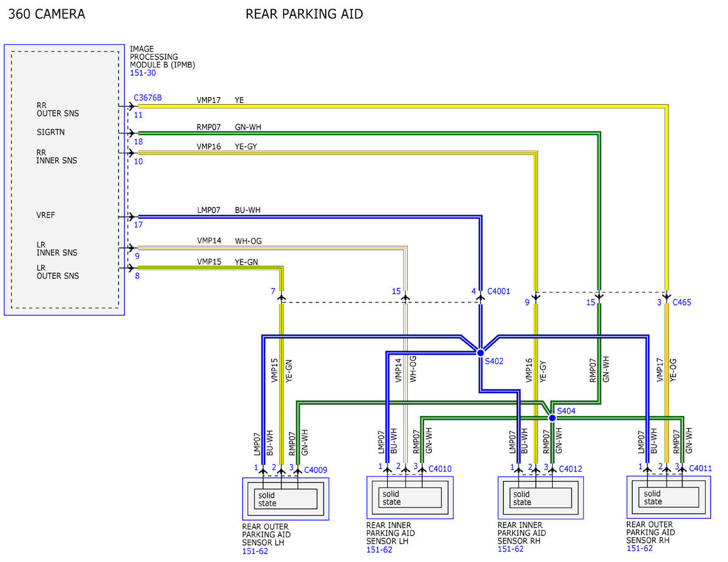
Task: Click the REAR PARKING AID title
Action: pos(304,14)
